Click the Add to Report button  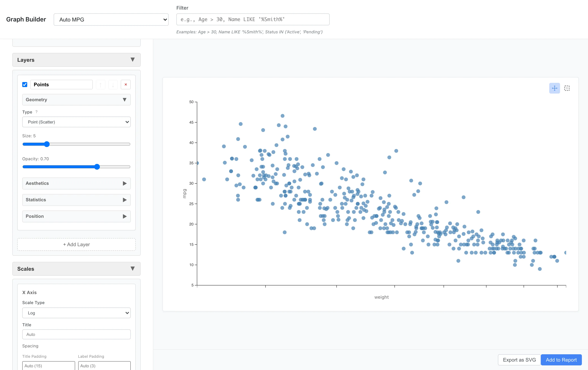(x=561, y=360)
